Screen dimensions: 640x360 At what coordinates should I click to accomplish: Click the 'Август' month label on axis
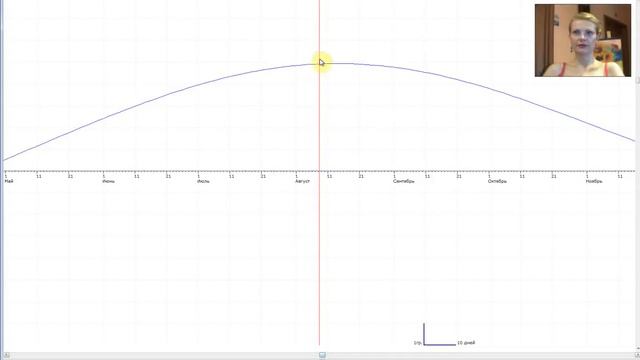coord(302,181)
